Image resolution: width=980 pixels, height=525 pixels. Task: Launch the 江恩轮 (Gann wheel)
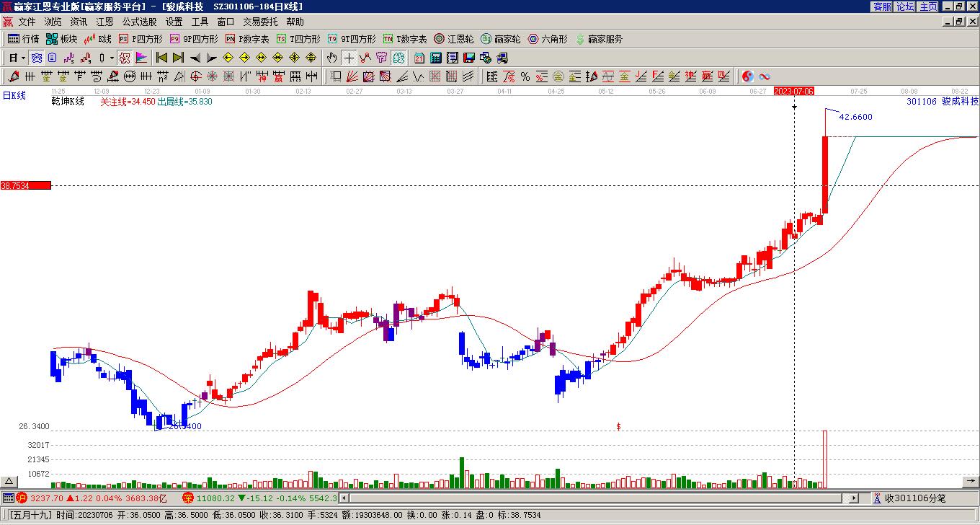(x=453, y=39)
